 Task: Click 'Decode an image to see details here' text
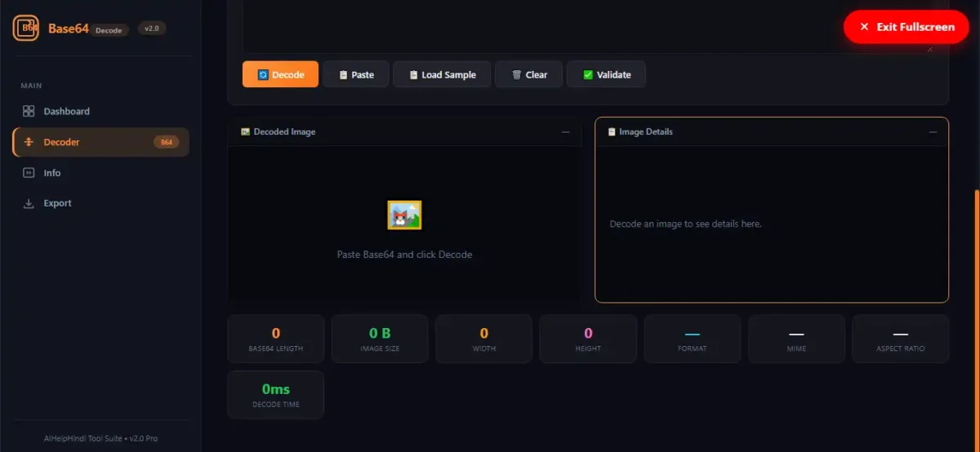coord(686,224)
